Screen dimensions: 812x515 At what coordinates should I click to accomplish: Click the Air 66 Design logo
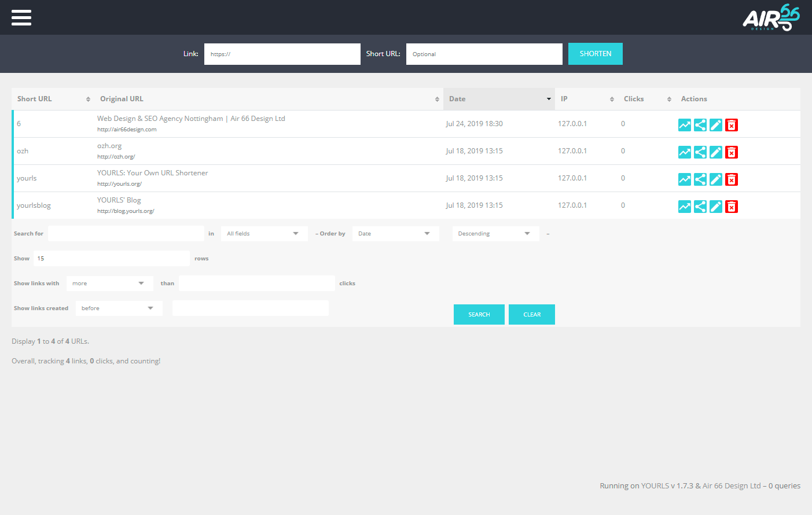coord(771,18)
